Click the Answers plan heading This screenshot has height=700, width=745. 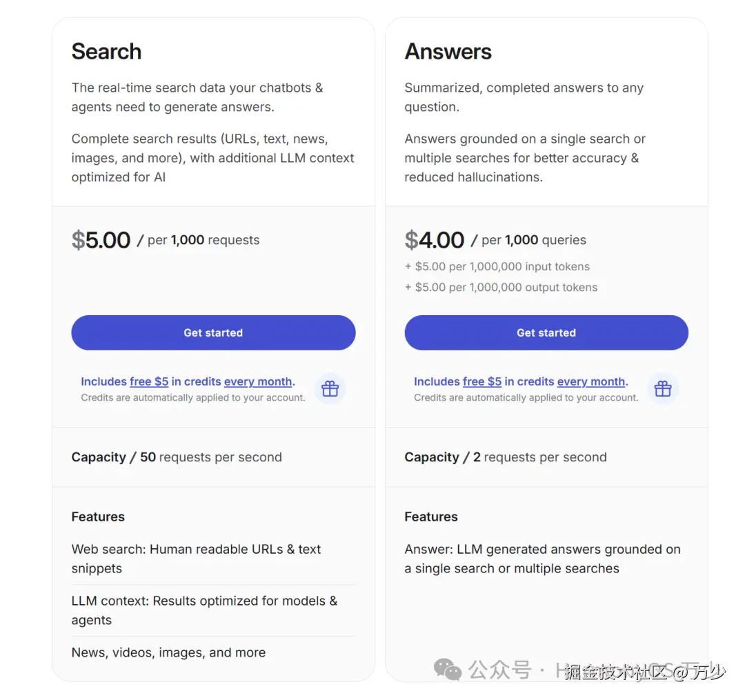[x=448, y=52]
